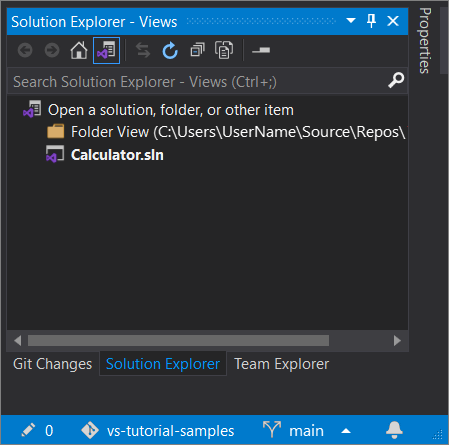Click the Collapse All icon
449x445 pixels.
(x=197, y=51)
